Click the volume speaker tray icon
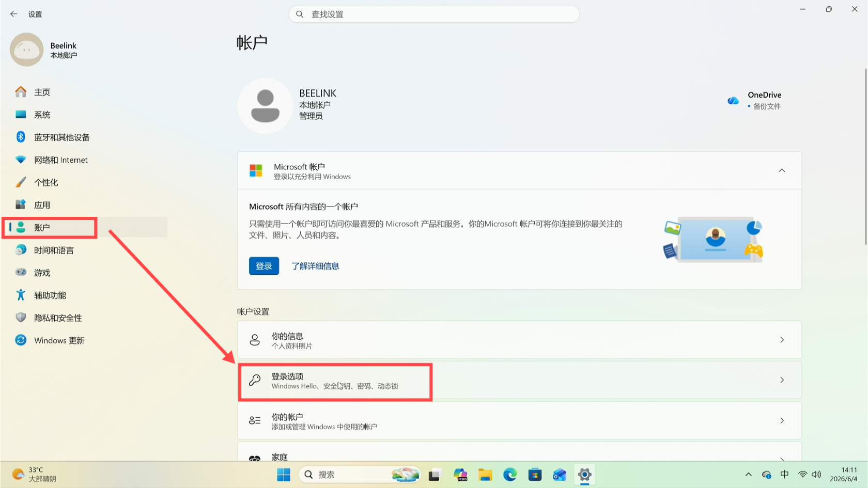The height and width of the screenshot is (488, 868). click(x=816, y=475)
